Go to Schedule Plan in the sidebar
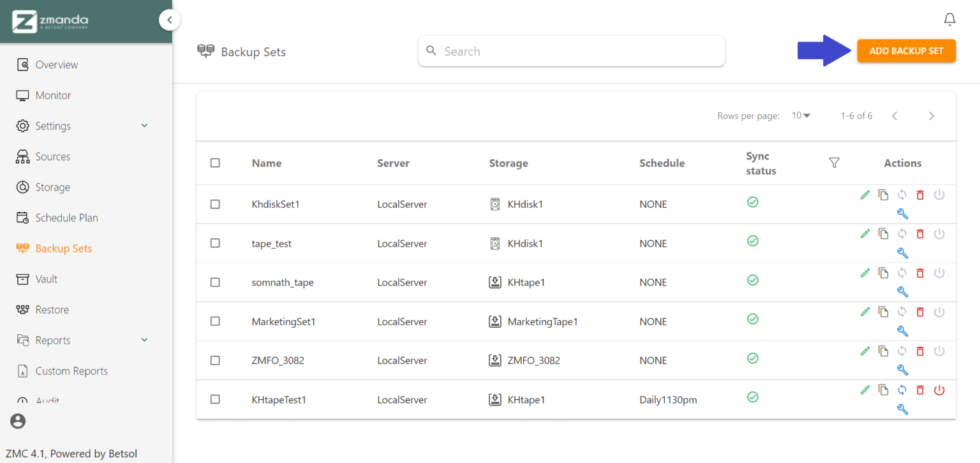 tap(66, 217)
